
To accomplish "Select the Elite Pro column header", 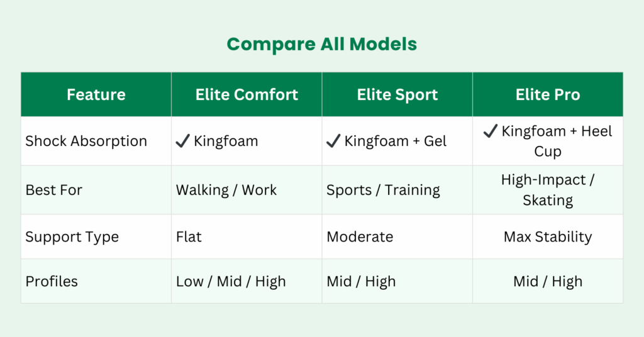I will click(x=548, y=95).
